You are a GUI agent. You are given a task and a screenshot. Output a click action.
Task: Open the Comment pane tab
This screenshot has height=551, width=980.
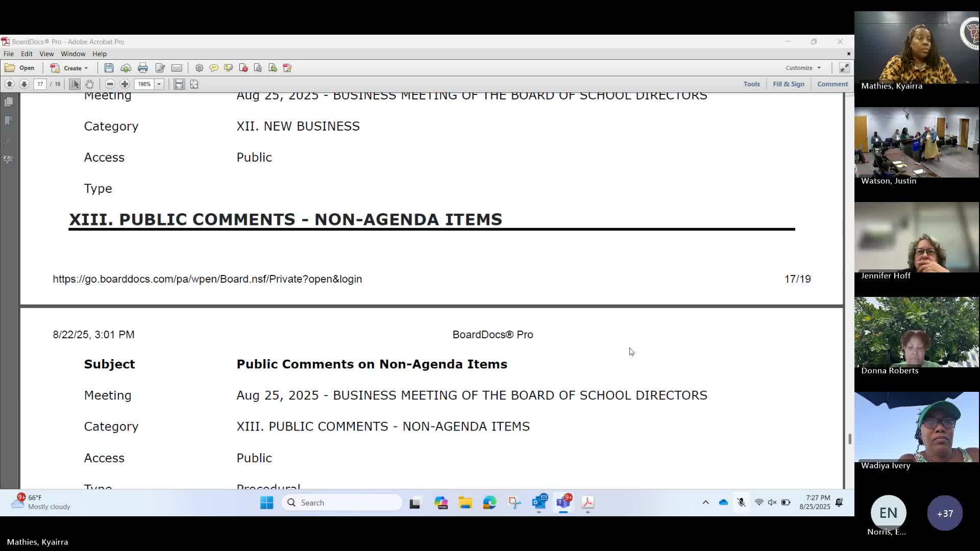coord(832,84)
